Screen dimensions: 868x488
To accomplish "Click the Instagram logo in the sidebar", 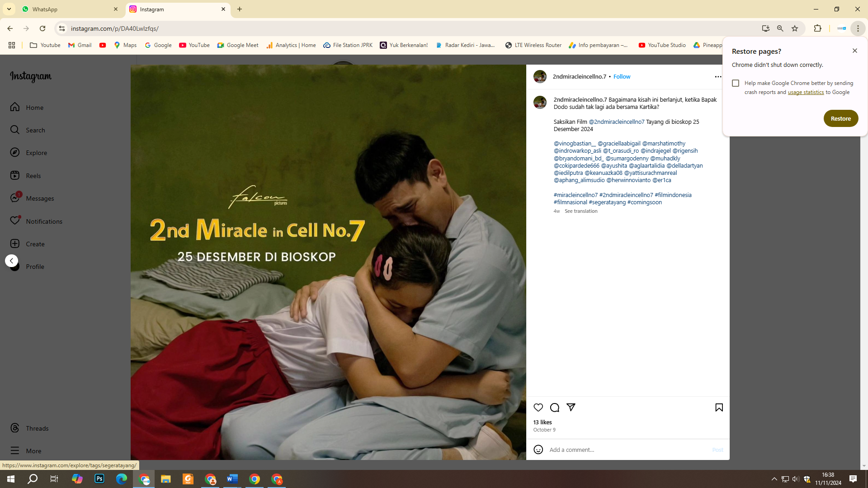I will point(31,77).
